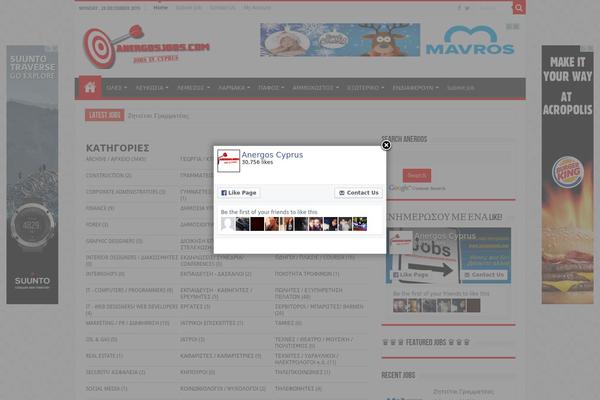Open the OIL & GAS category
This screenshot has height=400, width=600.
[101, 340]
